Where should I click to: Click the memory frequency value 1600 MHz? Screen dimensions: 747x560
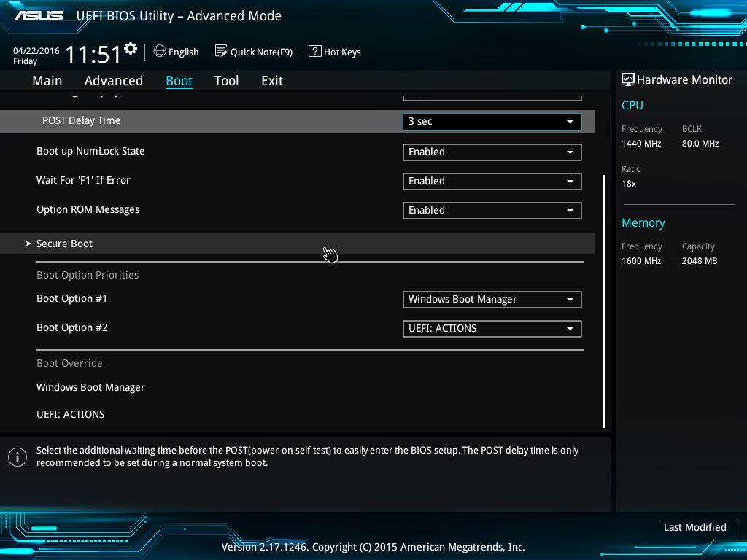coord(641,260)
